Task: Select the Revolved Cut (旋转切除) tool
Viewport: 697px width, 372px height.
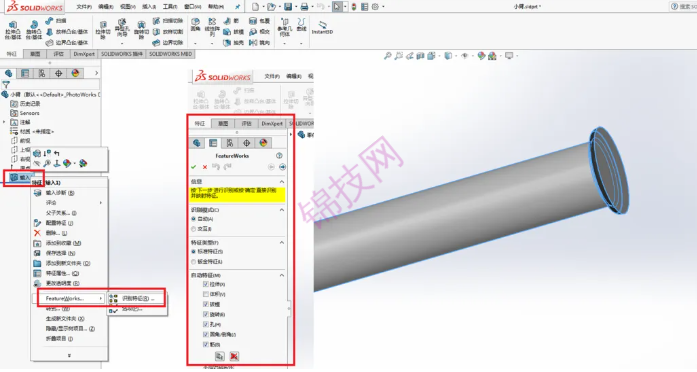Action: click(x=141, y=30)
